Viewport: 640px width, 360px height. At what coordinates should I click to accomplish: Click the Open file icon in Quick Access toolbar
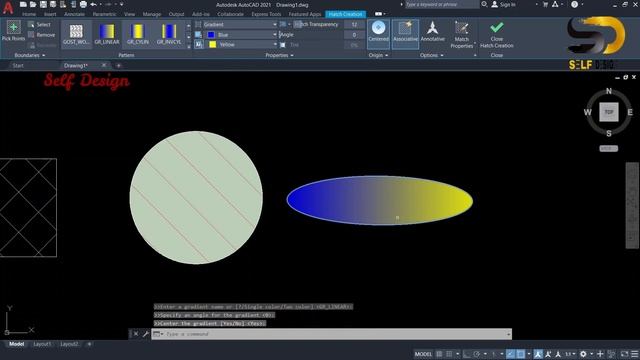click(x=33, y=4)
